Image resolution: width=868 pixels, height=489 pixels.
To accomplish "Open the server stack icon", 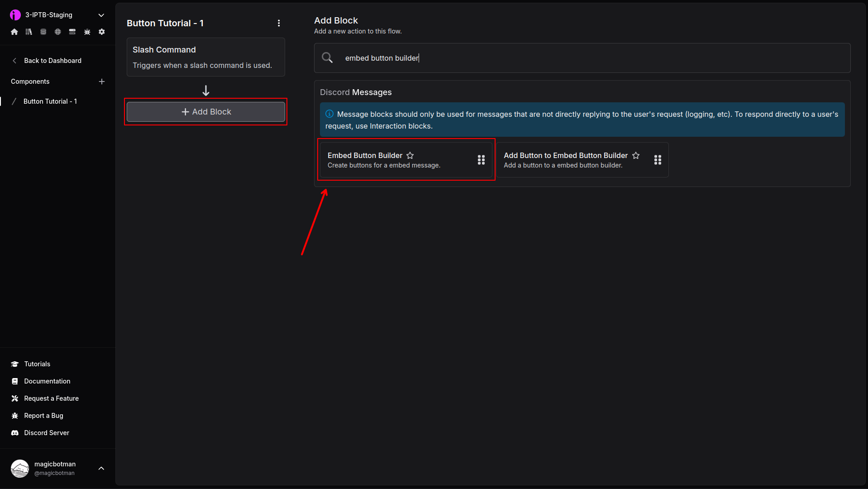I will [x=72, y=32].
